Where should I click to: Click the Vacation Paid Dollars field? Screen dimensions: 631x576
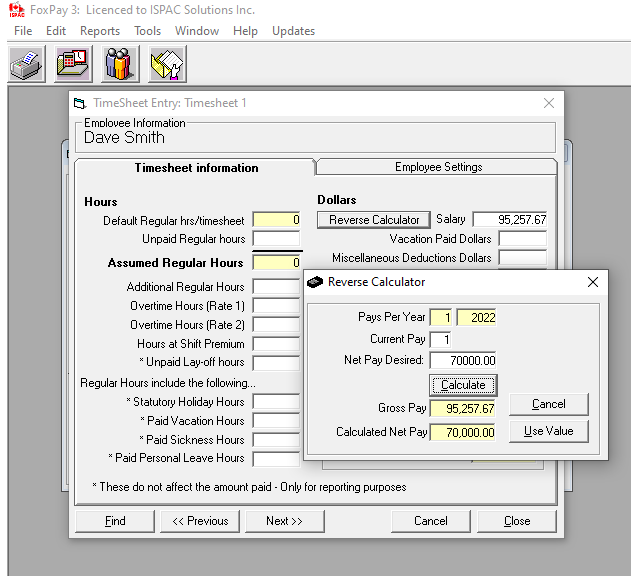pyautogui.click(x=523, y=239)
